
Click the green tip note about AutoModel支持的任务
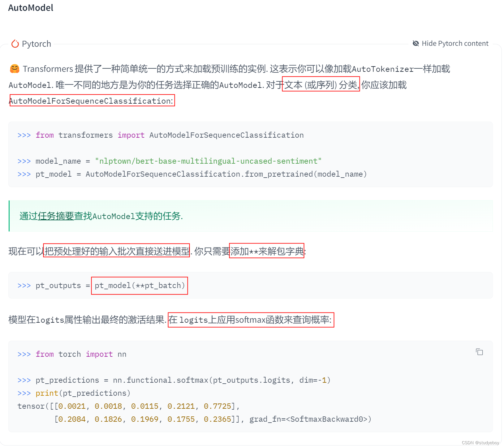251,216
